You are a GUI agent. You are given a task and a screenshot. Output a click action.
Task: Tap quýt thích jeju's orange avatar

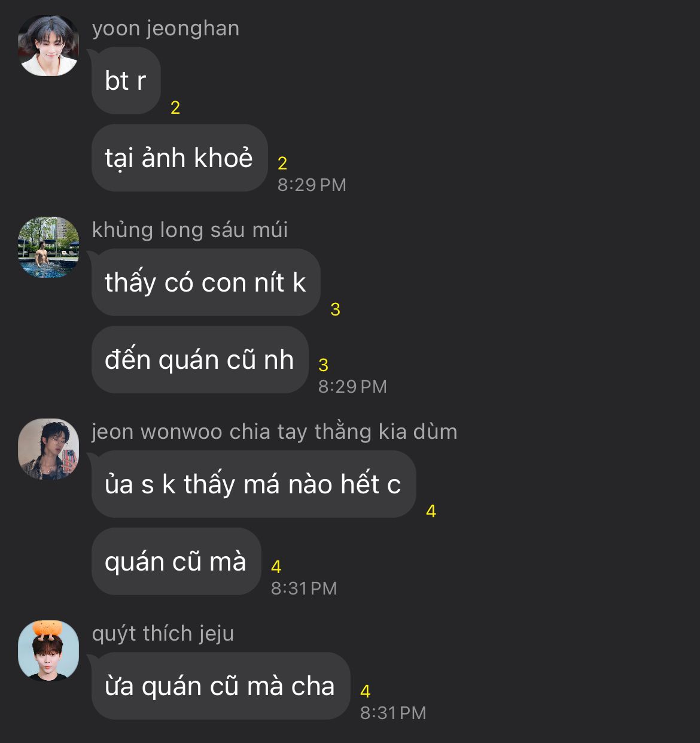point(48,651)
